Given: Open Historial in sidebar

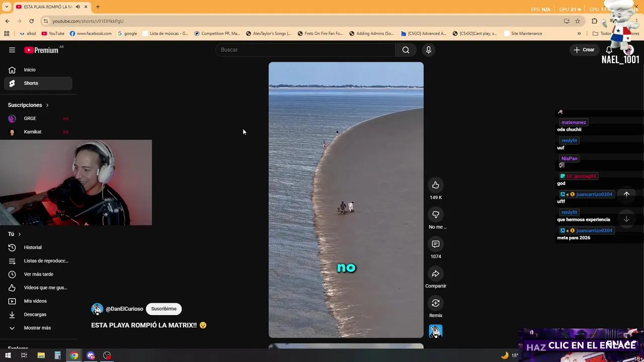Looking at the screenshot, I should 38,247.
